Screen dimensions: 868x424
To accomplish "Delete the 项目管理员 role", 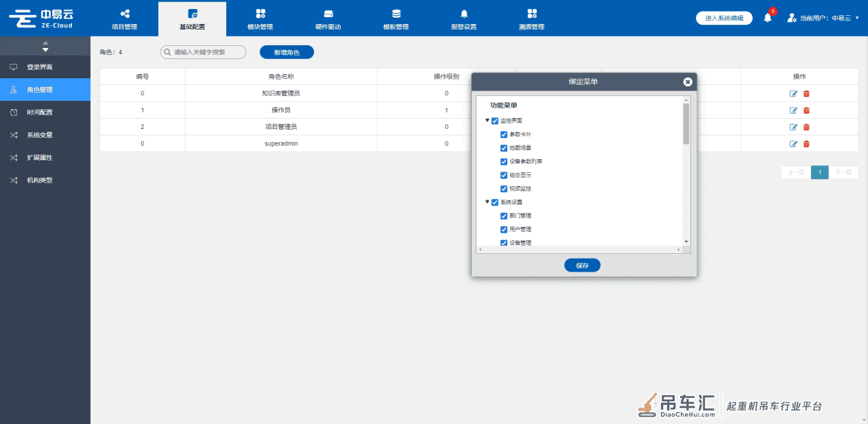I will pos(806,127).
